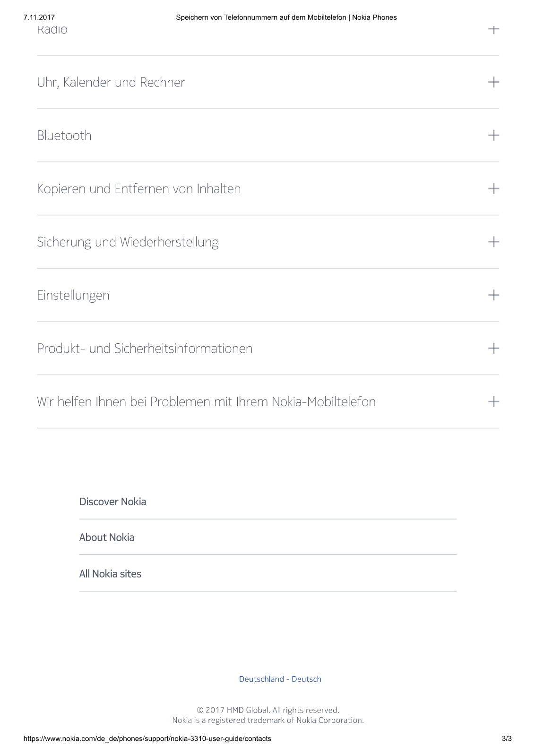Image resolution: width=535 pixels, height=756 pixels.
Task: Expand Wir helfen Ihnen bei Problemen heading
Action: click(x=207, y=402)
